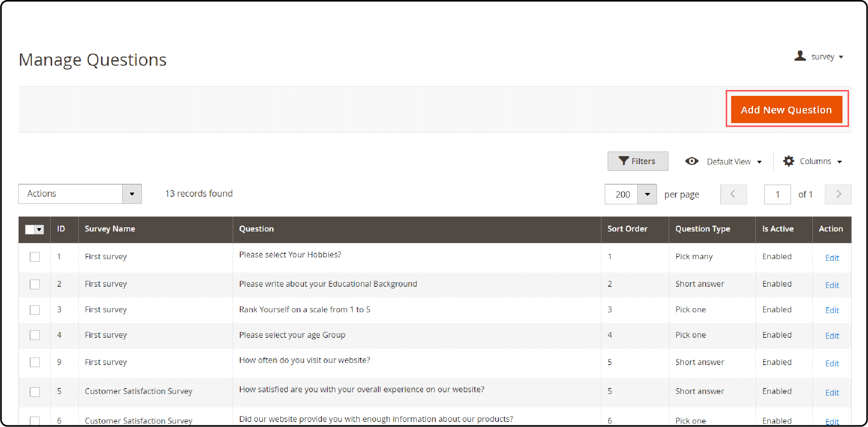
Task: Check the row with ID 9
Action: 35,362
